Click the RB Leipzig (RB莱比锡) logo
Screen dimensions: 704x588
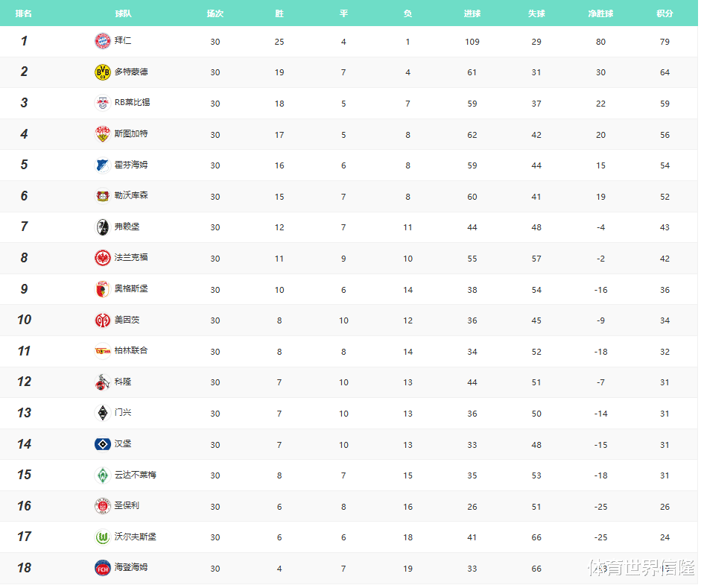pos(102,103)
